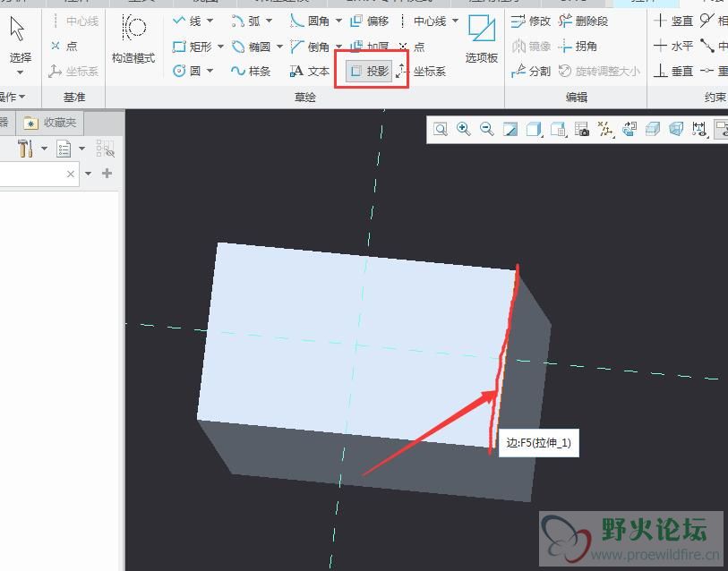Click 点 in the 基准 group
The width and height of the screenshot is (728, 571).
click(64, 46)
